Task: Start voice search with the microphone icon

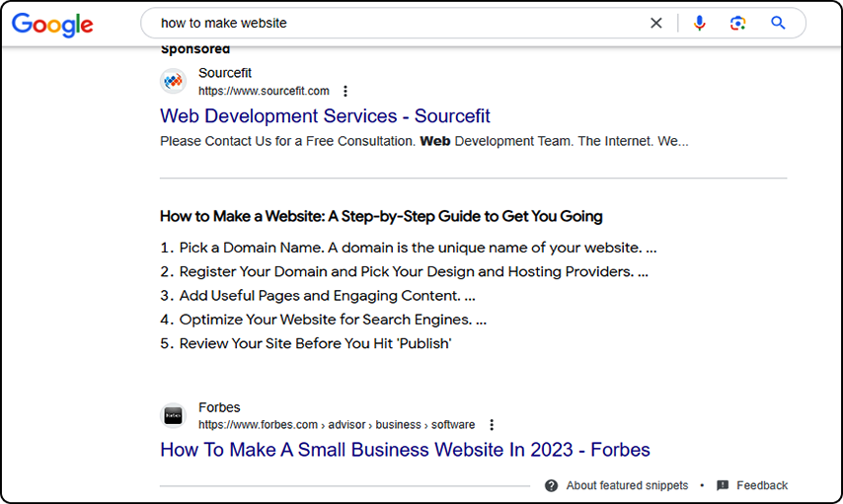Action: [x=699, y=23]
